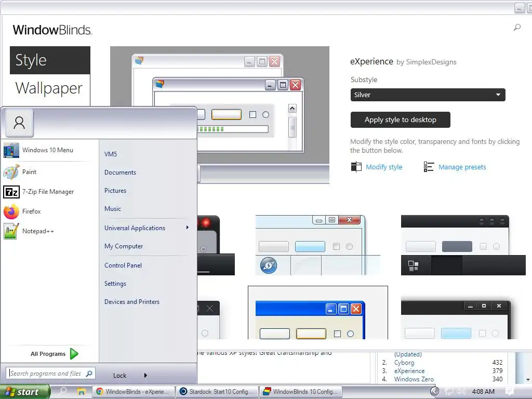This screenshot has height=399, width=532.
Task: Click the Lock button in Start menu
Action: 120,375
